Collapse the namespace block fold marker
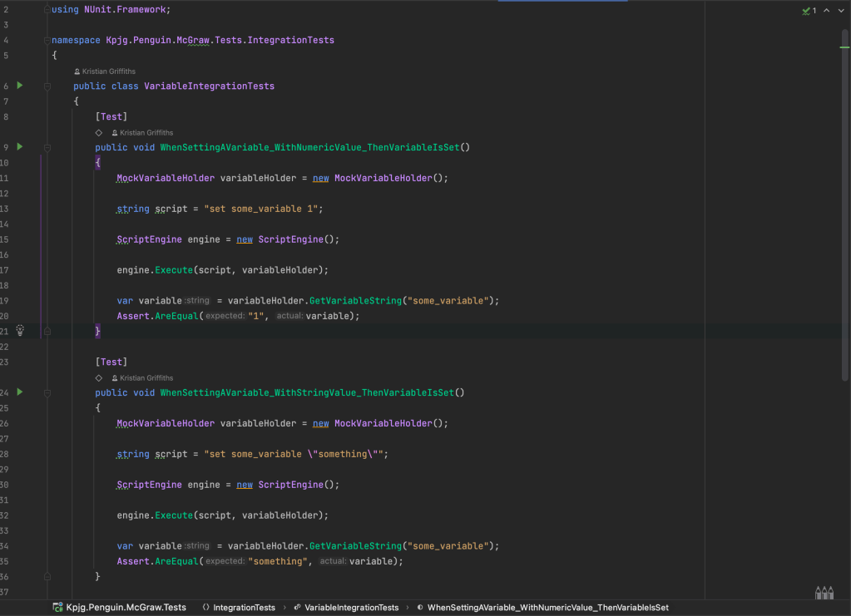The image size is (851, 616). pos(47,40)
